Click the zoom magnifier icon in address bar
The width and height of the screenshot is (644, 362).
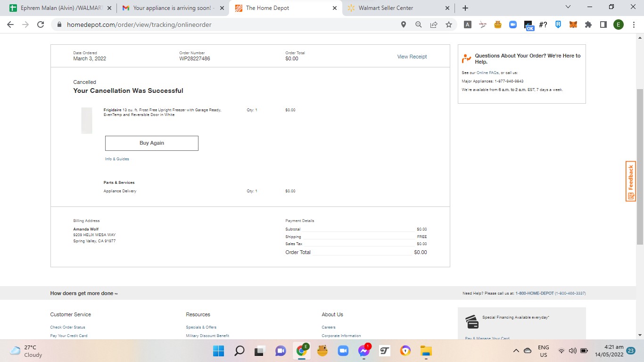[419, 25]
